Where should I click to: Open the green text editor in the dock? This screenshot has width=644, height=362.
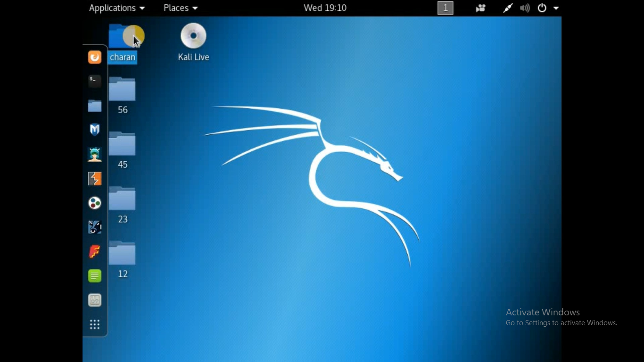(95, 276)
